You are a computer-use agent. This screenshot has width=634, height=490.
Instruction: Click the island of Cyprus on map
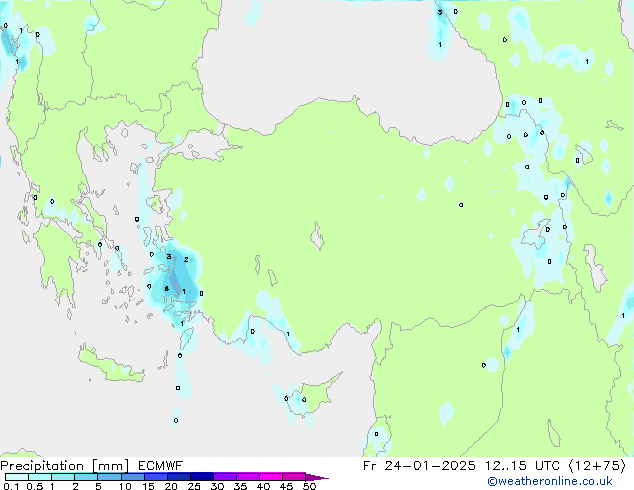click(x=313, y=393)
